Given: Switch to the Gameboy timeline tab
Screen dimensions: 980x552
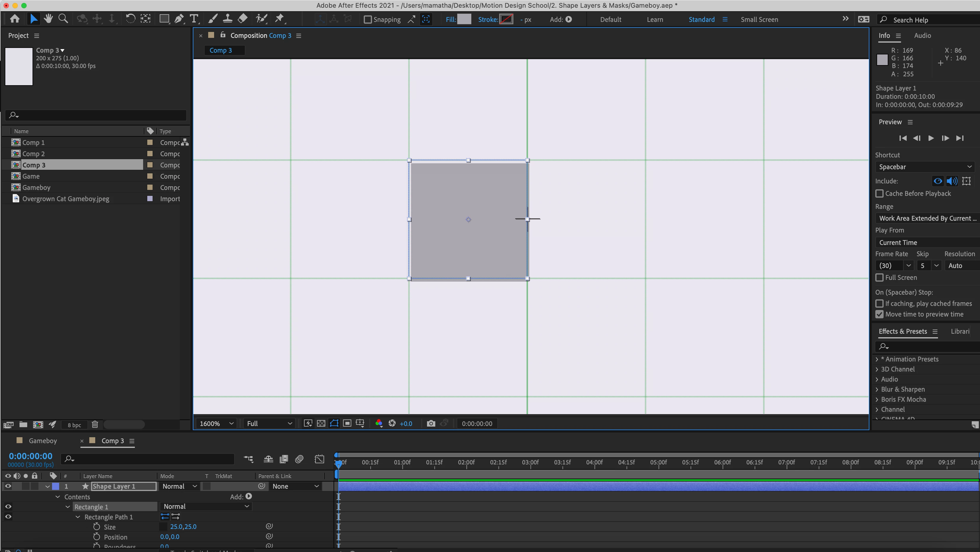Looking at the screenshot, I should tap(43, 440).
